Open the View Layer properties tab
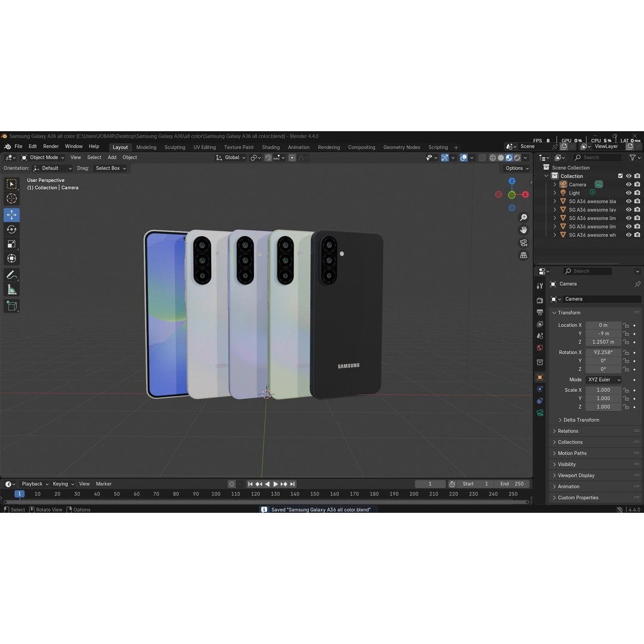644x644 pixels. tap(540, 324)
